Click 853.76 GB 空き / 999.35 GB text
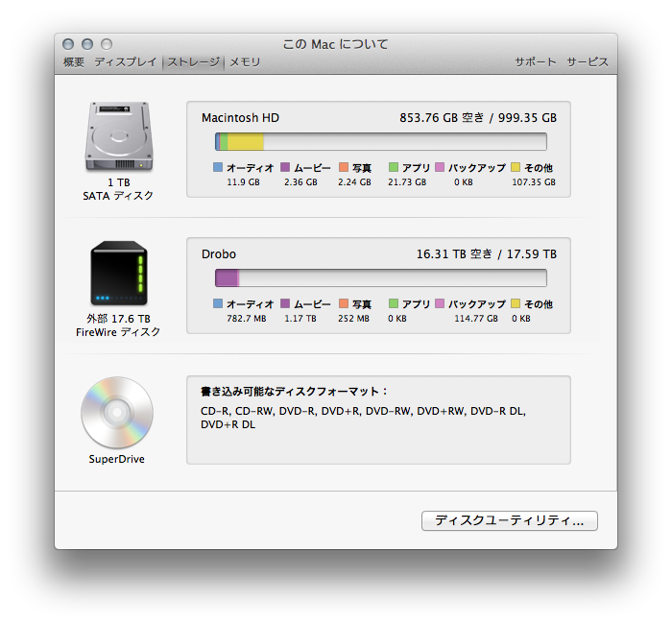The image size is (672, 625). point(478,118)
